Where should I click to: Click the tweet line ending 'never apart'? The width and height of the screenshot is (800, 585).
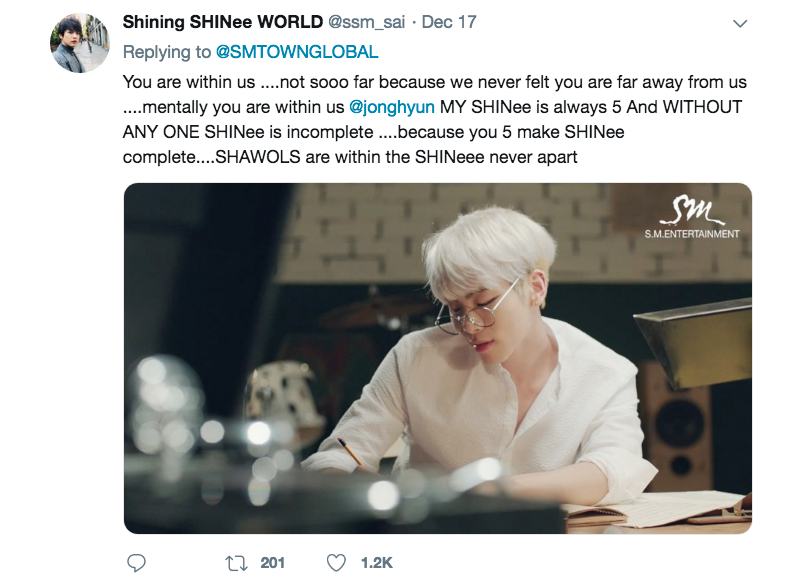[x=350, y=157]
